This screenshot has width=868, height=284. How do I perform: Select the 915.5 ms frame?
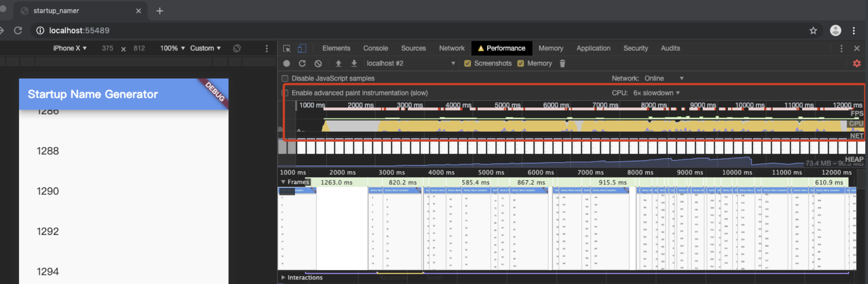(x=612, y=182)
